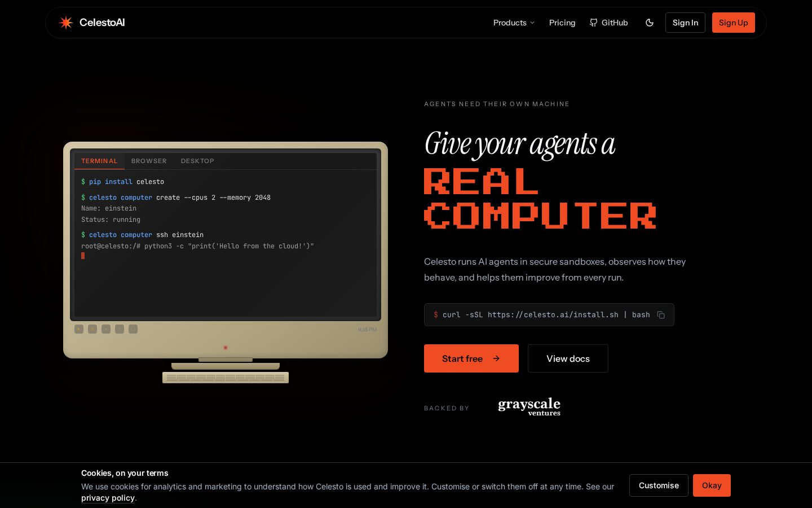Click the root@celesto python3 command line
The image size is (812, 508).
pos(197,246)
